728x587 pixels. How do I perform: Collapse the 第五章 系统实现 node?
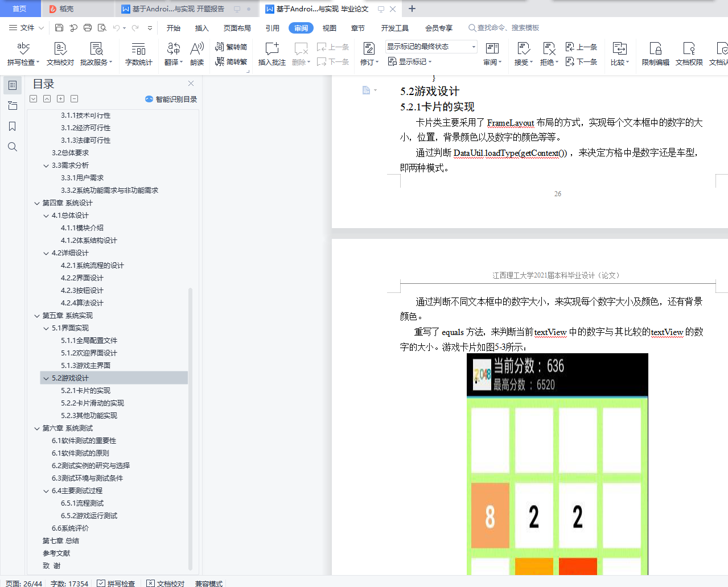coord(37,316)
